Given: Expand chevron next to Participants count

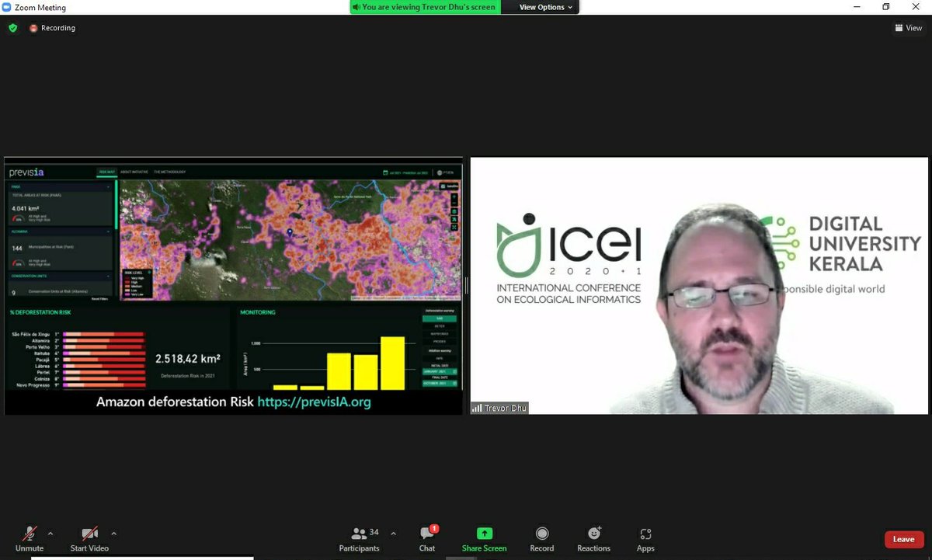Looking at the screenshot, I should coord(393,534).
